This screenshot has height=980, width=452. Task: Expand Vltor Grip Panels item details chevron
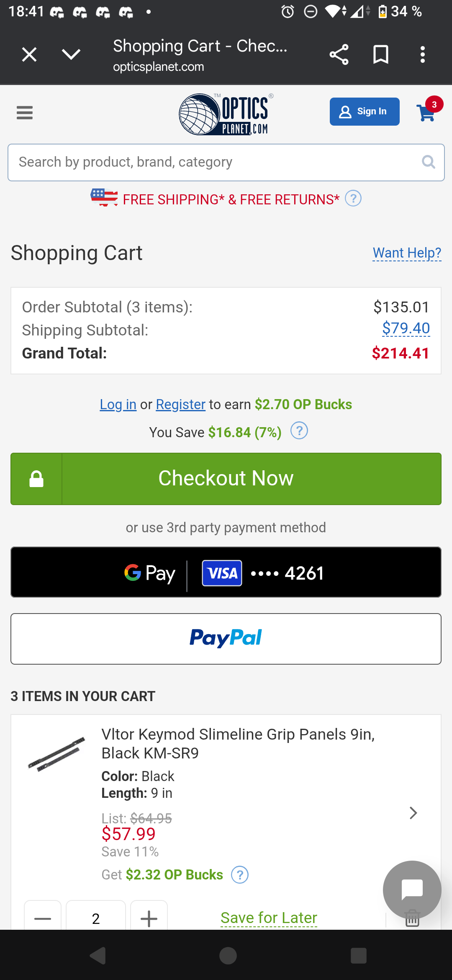pos(413,813)
